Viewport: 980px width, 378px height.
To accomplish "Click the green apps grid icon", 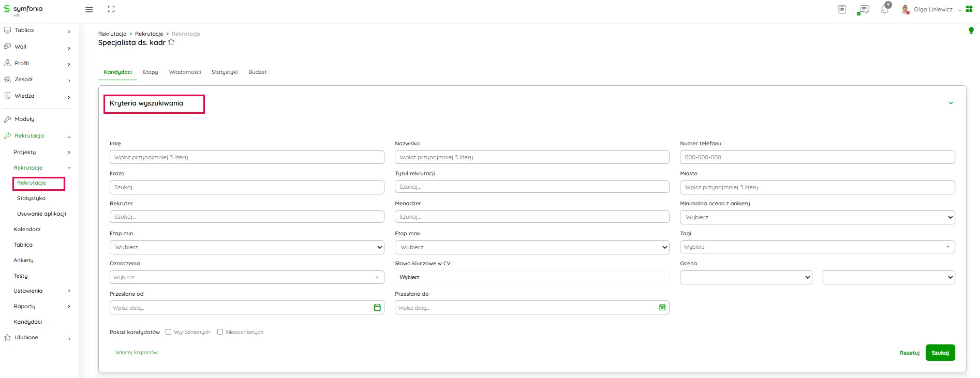I will tap(969, 9).
